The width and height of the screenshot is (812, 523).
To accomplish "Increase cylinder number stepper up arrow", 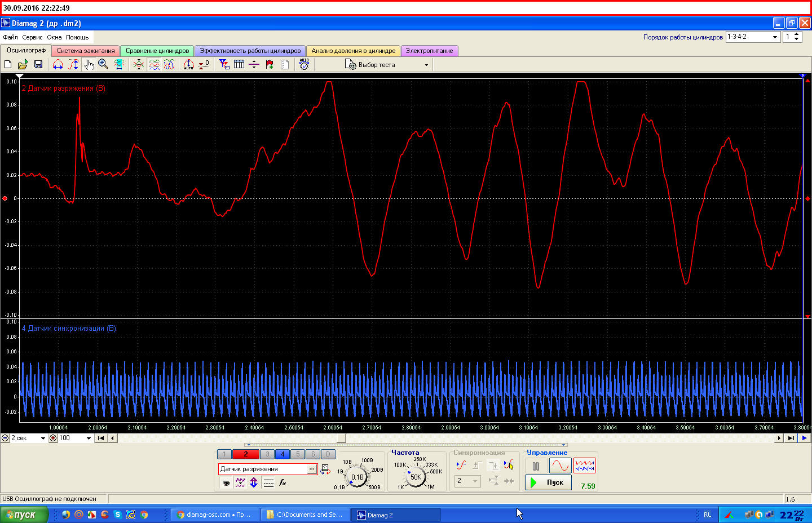I will click(796, 34).
